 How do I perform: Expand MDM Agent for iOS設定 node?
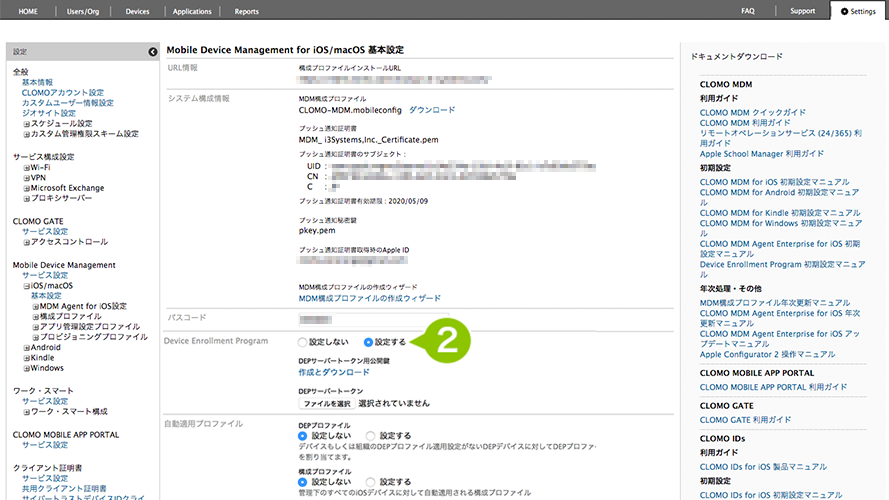click(35, 307)
